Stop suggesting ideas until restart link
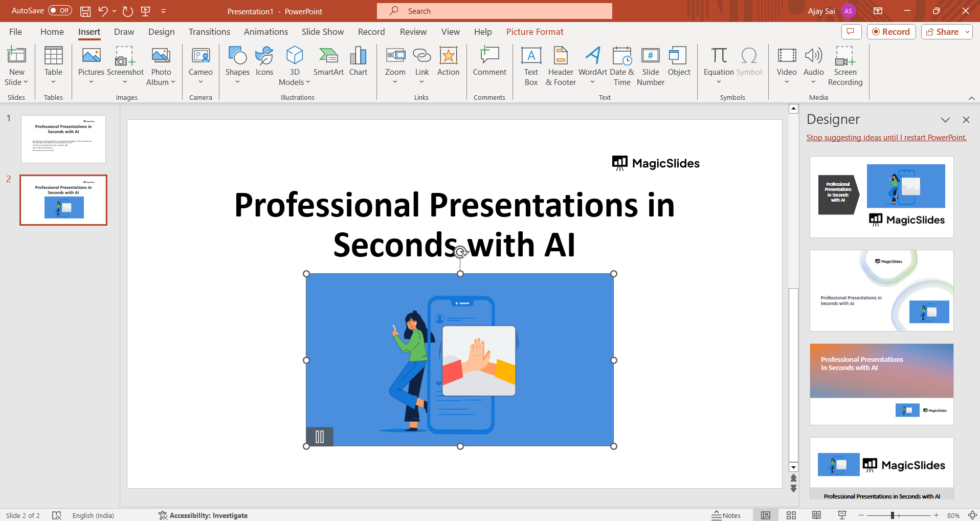This screenshot has height=521, width=980. (886, 138)
